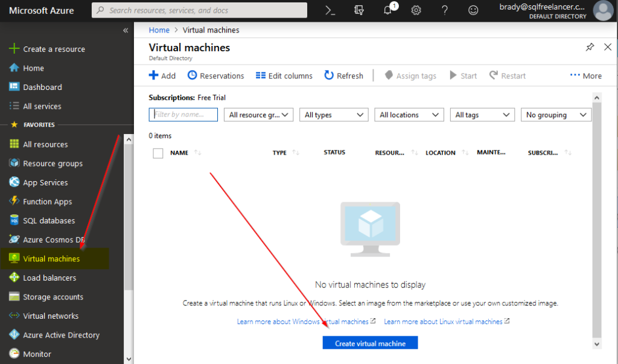Send feedback via the smiley icon

click(x=473, y=10)
